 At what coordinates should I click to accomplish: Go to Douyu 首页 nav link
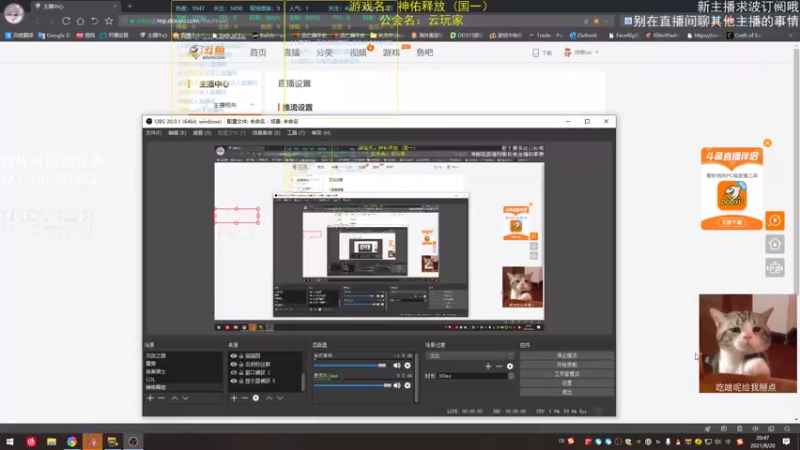[258, 53]
